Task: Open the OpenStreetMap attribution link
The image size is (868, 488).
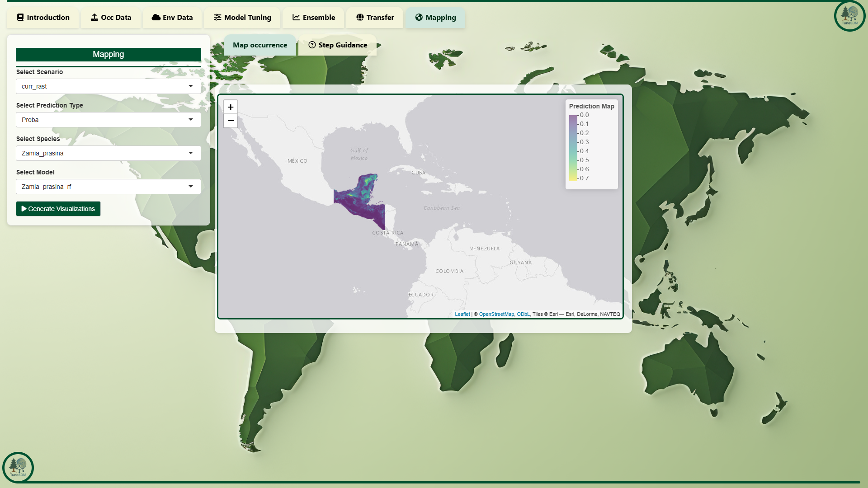Action: (x=496, y=314)
